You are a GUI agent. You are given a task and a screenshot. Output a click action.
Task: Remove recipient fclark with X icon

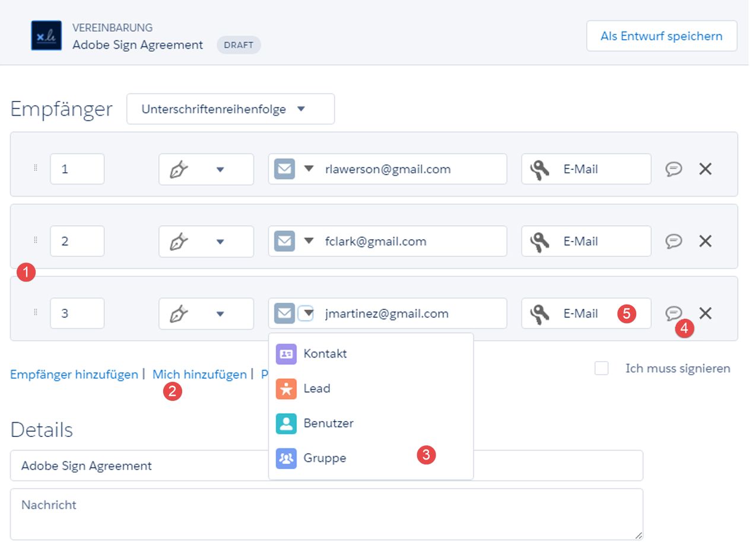(x=705, y=241)
